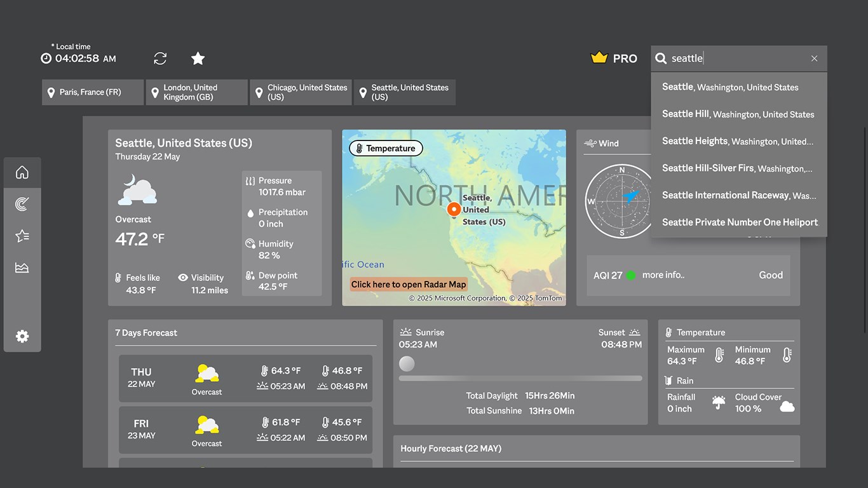Click here to open Radar Map
Viewport: 868px width, 488px height.
(409, 284)
